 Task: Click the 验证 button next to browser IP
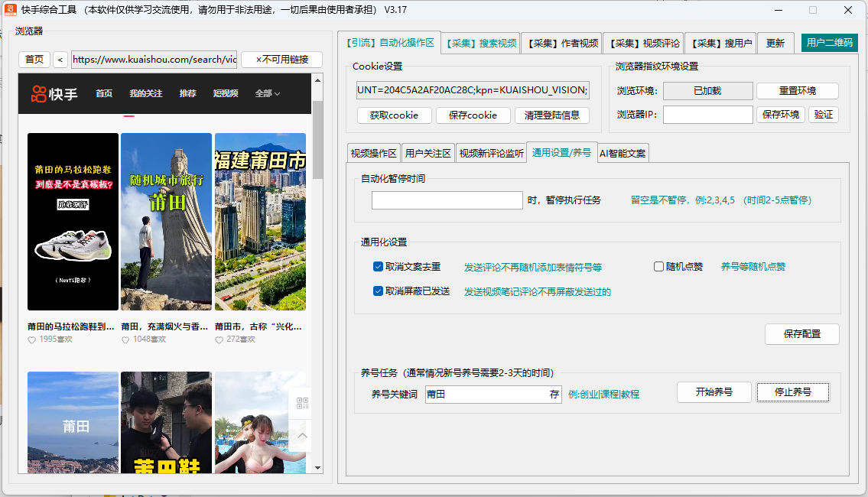[x=824, y=115]
